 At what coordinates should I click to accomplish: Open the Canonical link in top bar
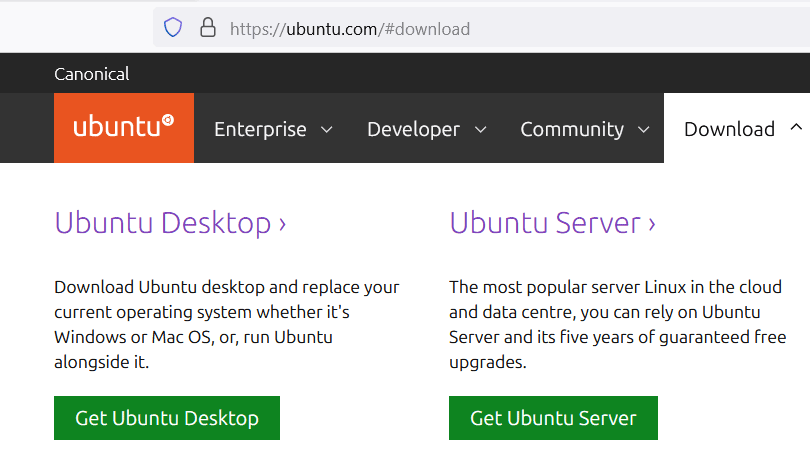pos(91,74)
